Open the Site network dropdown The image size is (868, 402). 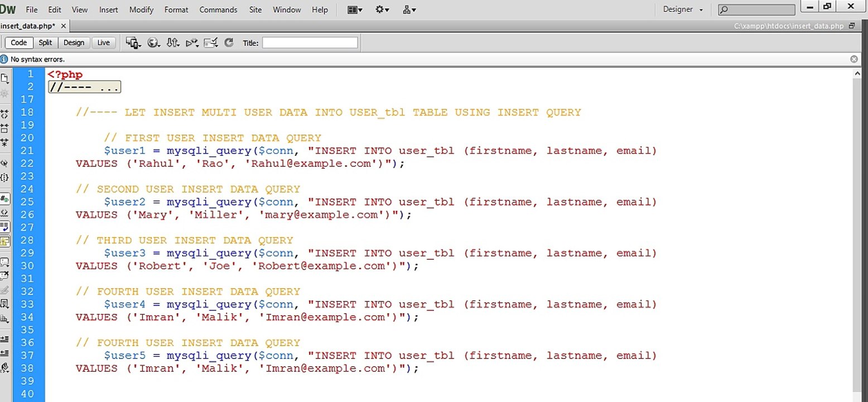pos(409,9)
